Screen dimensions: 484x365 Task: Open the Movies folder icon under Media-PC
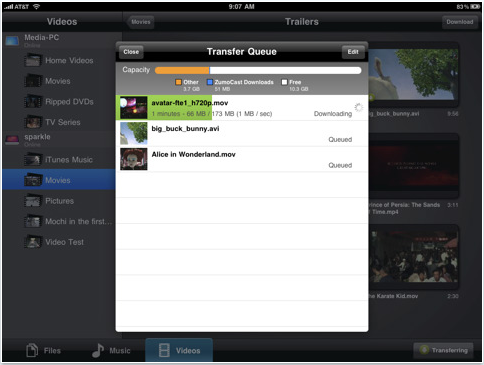click(33, 81)
